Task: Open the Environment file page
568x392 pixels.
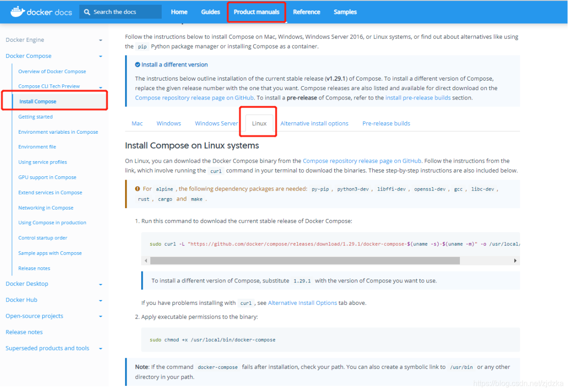Action: click(x=37, y=147)
